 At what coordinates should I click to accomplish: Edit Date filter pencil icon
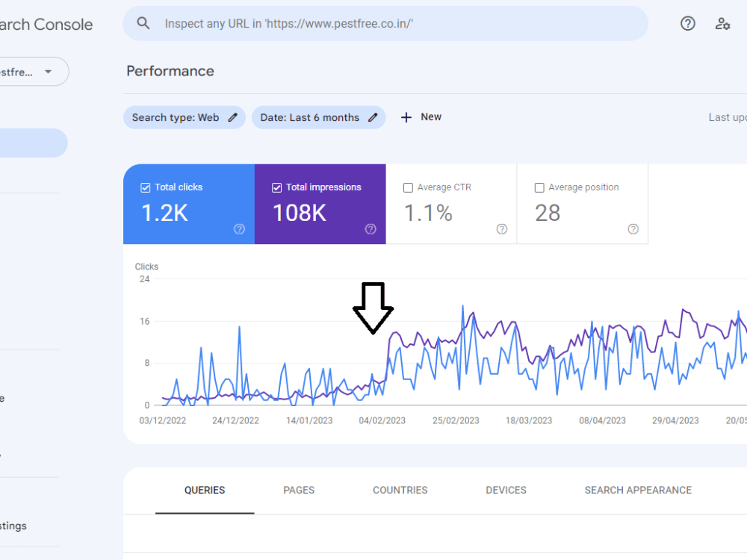pos(373,117)
